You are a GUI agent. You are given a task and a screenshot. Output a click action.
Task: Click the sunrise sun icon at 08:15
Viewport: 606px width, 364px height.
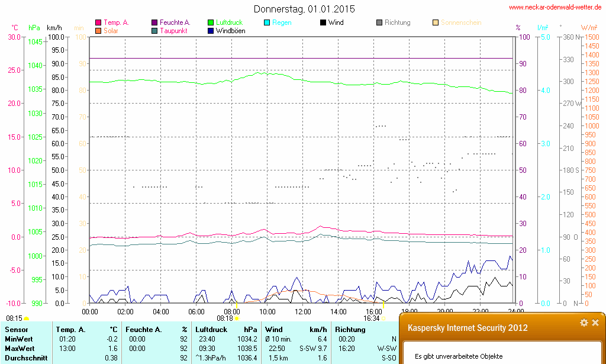[x=26, y=318]
